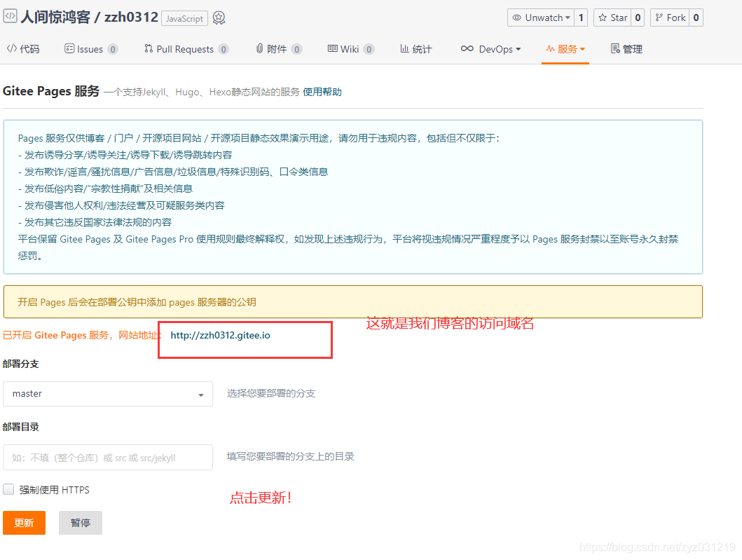The width and height of the screenshot is (742, 560).
Task: Enable the 强制使用 HTTPS checkbox
Action: coord(8,489)
